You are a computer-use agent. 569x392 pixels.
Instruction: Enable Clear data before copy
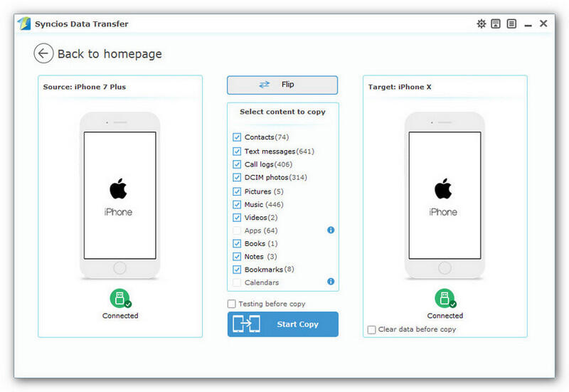coord(371,329)
